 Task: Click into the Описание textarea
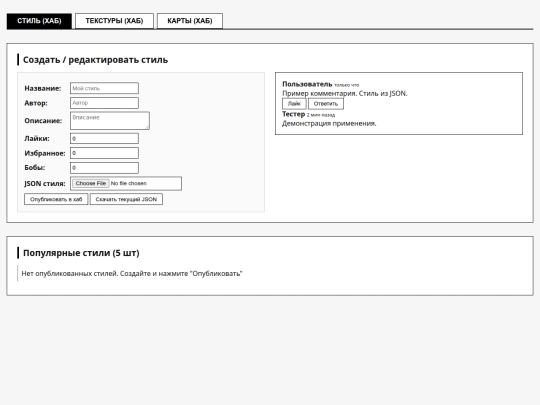coord(110,121)
